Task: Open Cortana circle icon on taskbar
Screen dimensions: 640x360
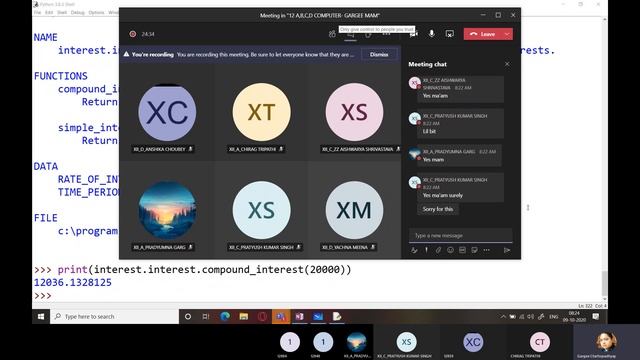Action: point(188,316)
